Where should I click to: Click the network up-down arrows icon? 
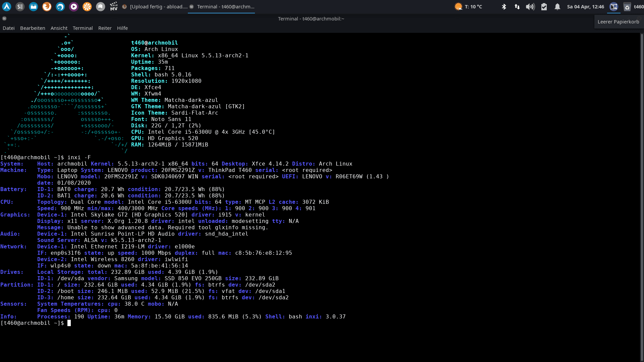517,7
